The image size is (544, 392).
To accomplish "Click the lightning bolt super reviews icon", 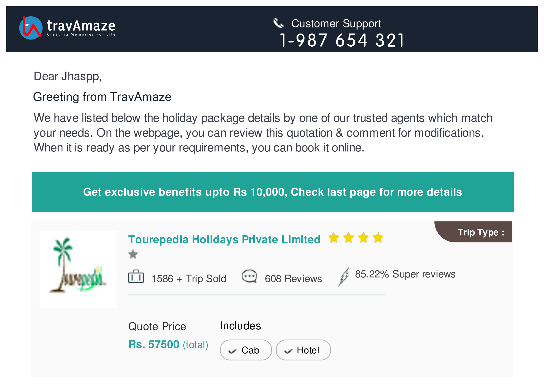I will click(x=344, y=276).
